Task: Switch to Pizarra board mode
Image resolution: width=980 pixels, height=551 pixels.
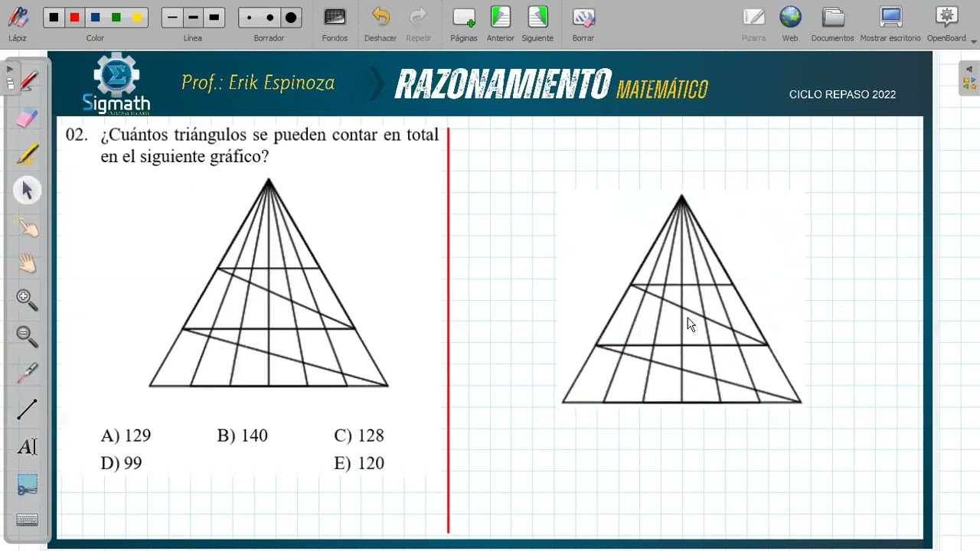Action: pyautogui.click(x=753, y=23)
